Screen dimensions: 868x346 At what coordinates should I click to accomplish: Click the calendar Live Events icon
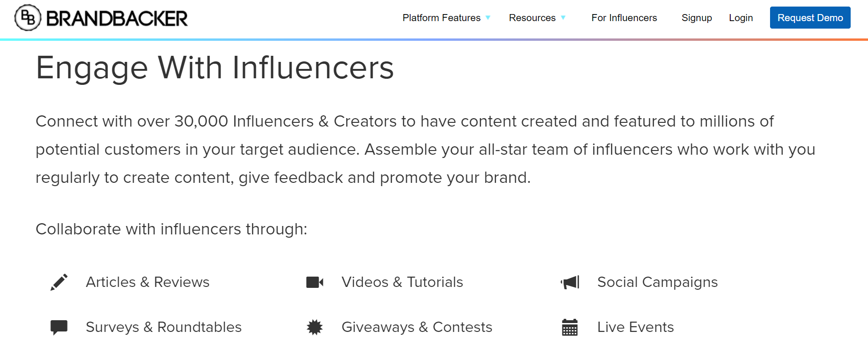[569, 327]
